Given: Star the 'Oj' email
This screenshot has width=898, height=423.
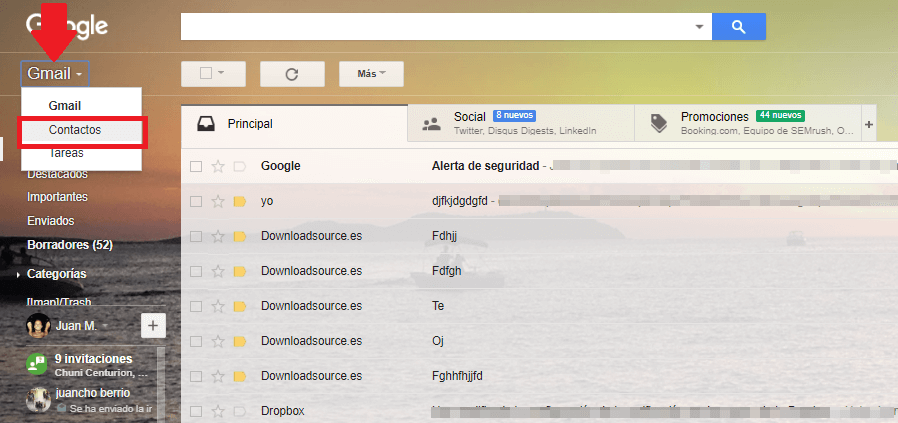Looking at the screenshot, I should tap(218, 341).
